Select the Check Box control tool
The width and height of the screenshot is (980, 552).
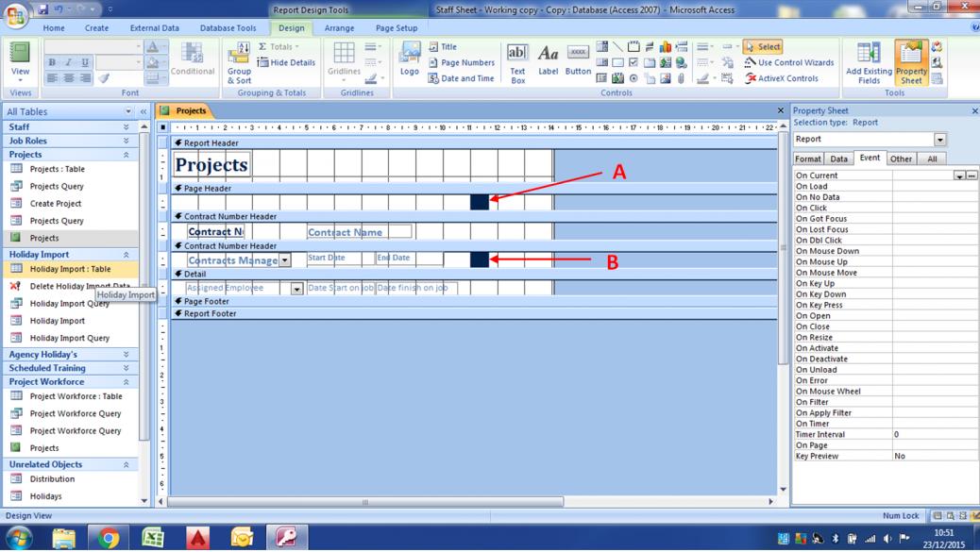pyautogui.click(x=634, y=62)
